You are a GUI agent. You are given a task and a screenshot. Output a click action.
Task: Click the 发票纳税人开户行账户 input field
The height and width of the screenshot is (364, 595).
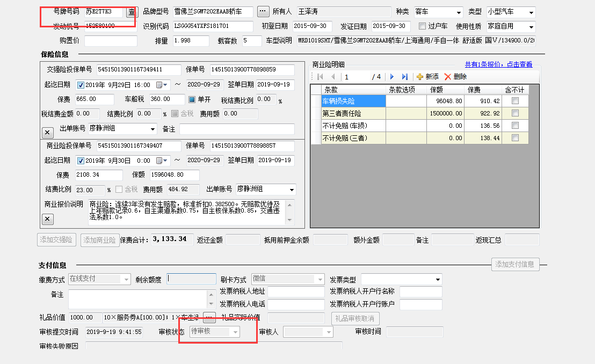pos(421,304)
